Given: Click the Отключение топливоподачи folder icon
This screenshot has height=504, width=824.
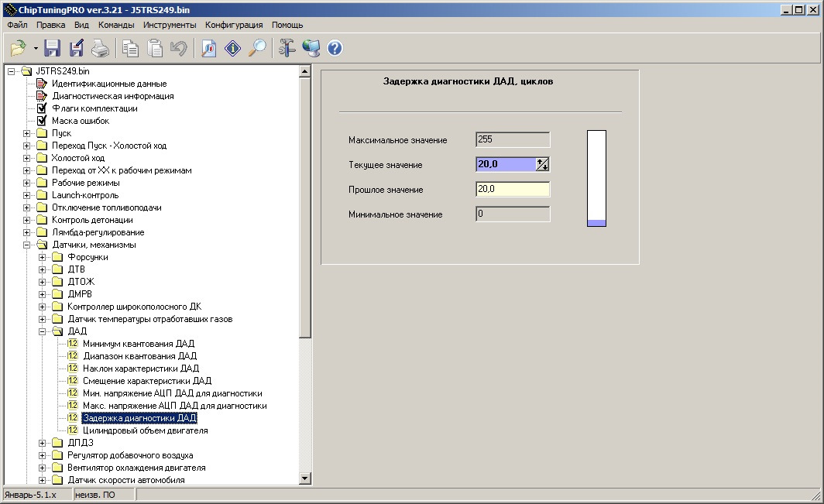Looking at the screenshot, I should coord(42,207).
